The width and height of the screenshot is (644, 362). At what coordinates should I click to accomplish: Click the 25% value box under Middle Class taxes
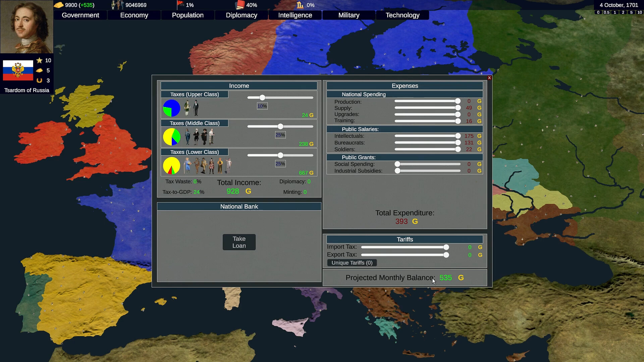(280, 135)
